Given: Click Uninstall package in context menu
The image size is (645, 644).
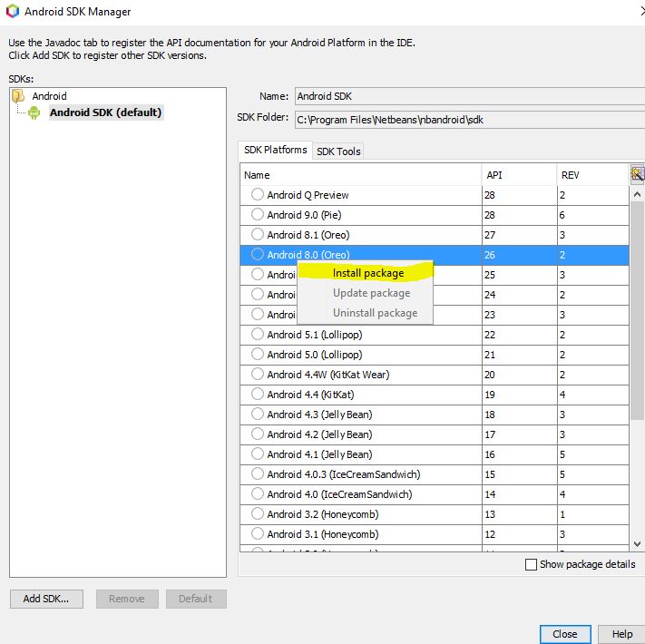Looking at the screenshot, I should point(366,313).
